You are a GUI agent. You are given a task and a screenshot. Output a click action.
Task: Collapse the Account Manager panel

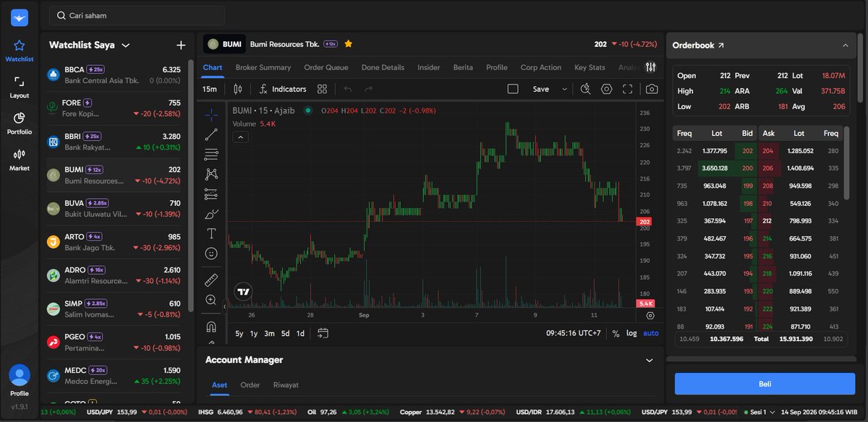[649, 360]
